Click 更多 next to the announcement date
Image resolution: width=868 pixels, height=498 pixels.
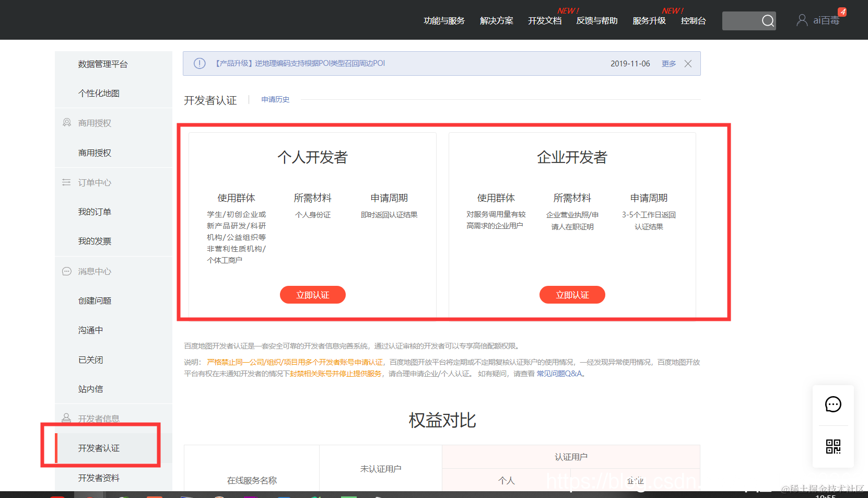(x=668, y=63)
